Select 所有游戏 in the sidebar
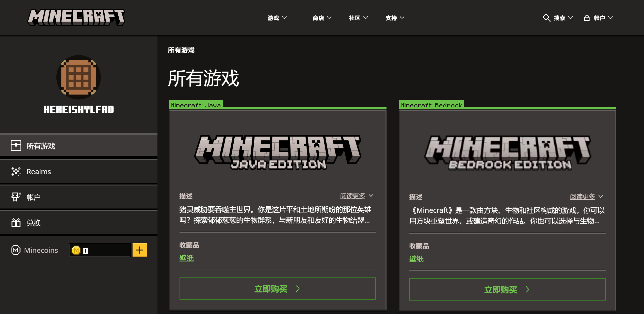 (79, 146)
